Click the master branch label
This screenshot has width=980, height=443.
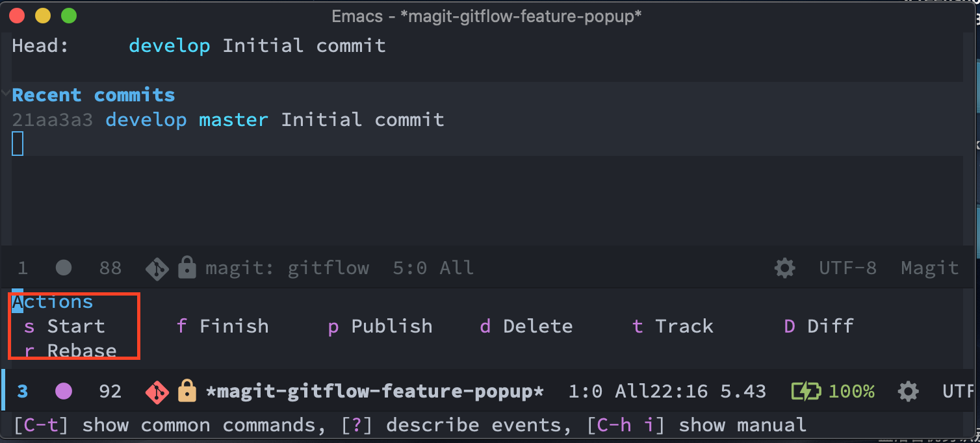233,120
